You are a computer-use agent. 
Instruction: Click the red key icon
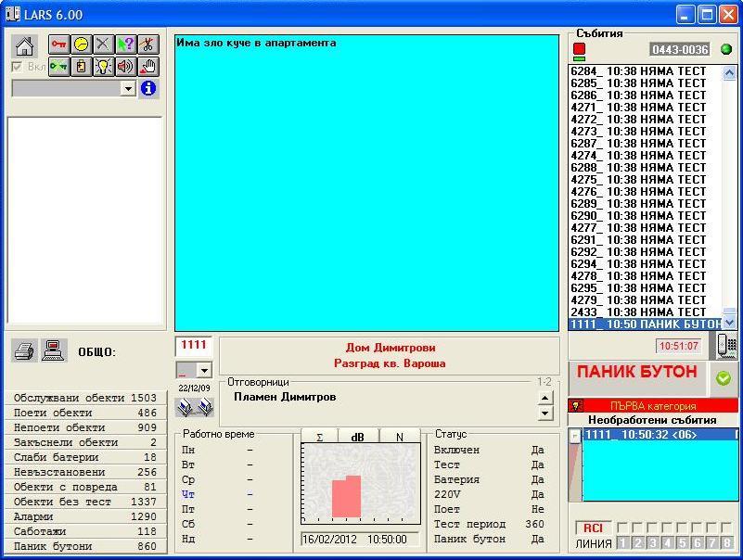59,45
